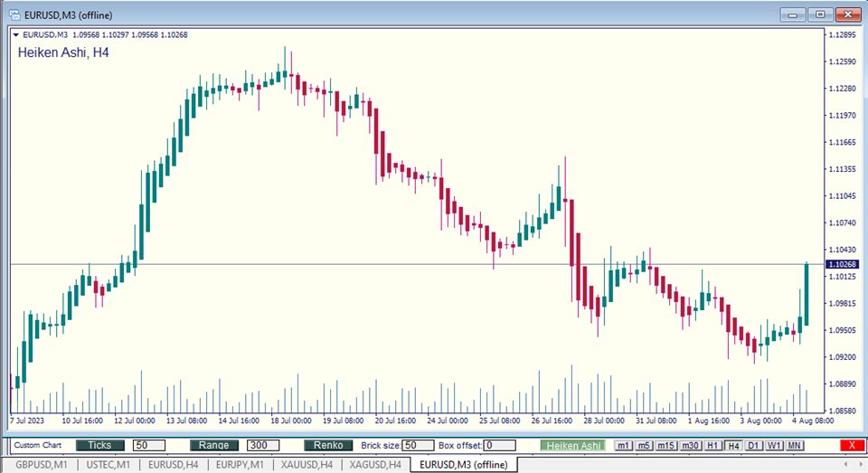Click the Ticks chart mode button
Image resolution: width=868 pixels, height=473 pixels.
[99, 446]
